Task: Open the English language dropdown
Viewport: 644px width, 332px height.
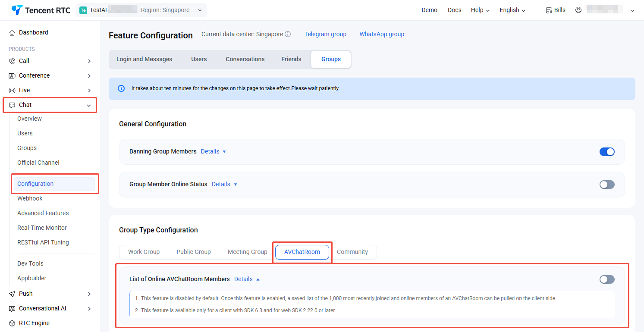Action: point(512,10)
